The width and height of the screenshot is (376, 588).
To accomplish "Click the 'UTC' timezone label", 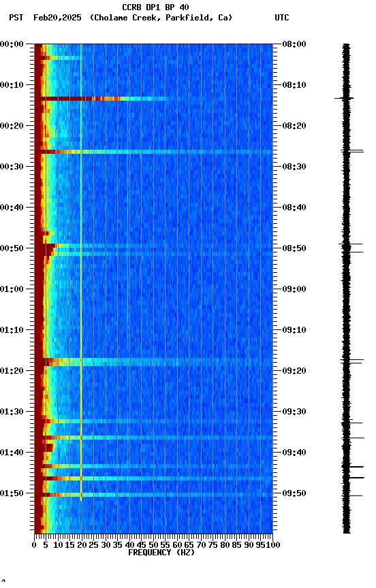I will pos(282,18).
